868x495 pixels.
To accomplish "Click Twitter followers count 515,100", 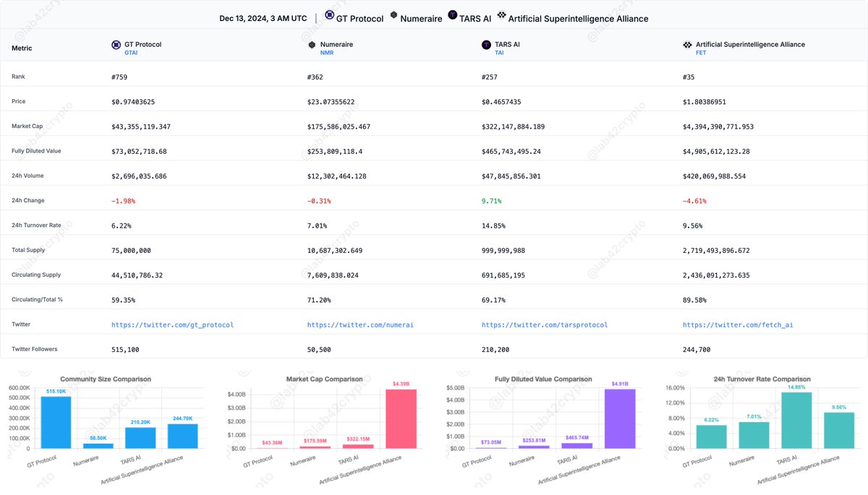I will [x=126, y=350].
